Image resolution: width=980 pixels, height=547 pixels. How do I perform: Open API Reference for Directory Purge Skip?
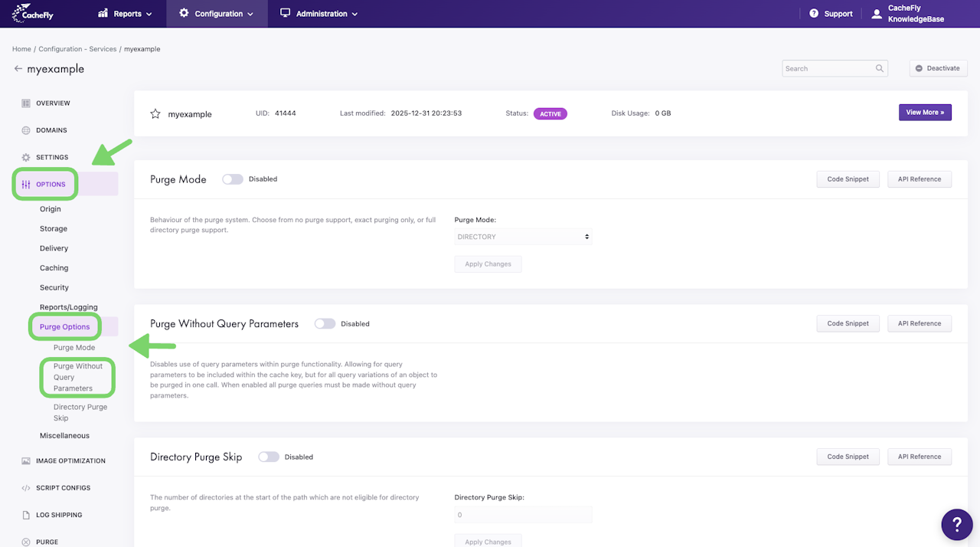(x=920, y=457)
